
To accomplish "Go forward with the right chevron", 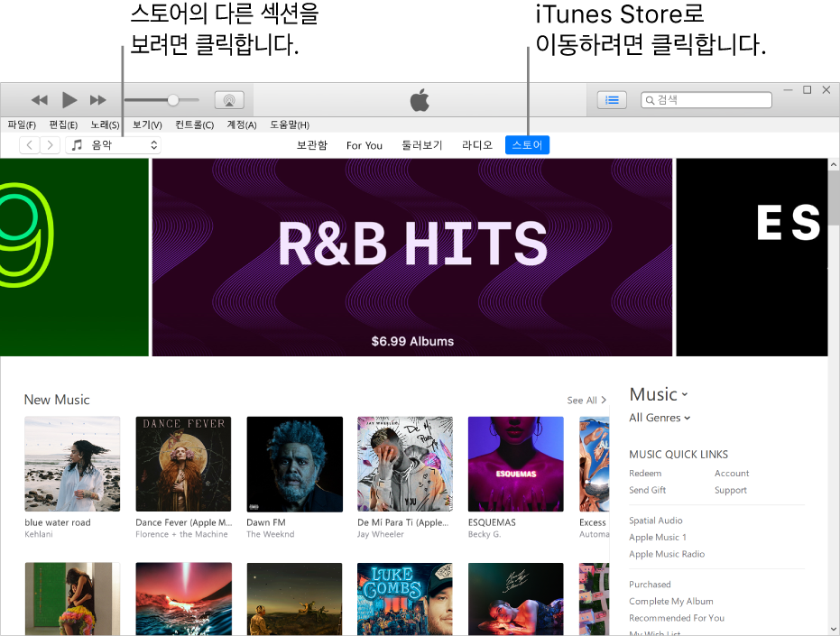I will coord(50,144).
